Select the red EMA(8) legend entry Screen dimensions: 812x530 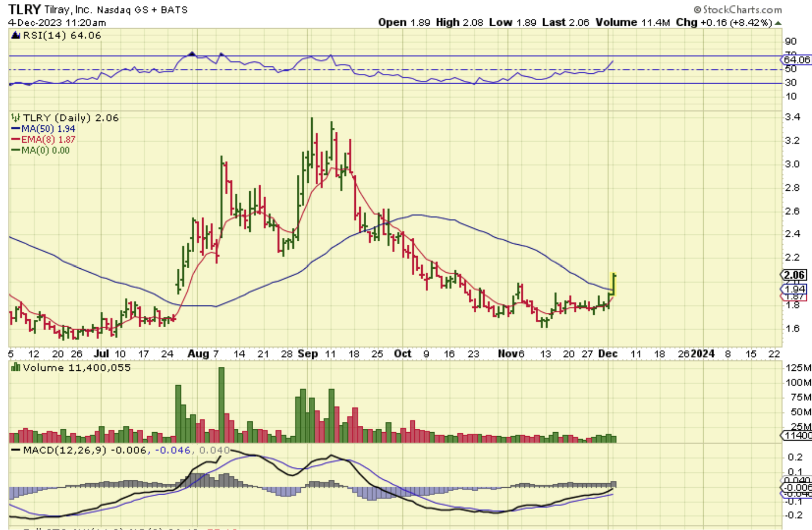(x=43, y=140)
